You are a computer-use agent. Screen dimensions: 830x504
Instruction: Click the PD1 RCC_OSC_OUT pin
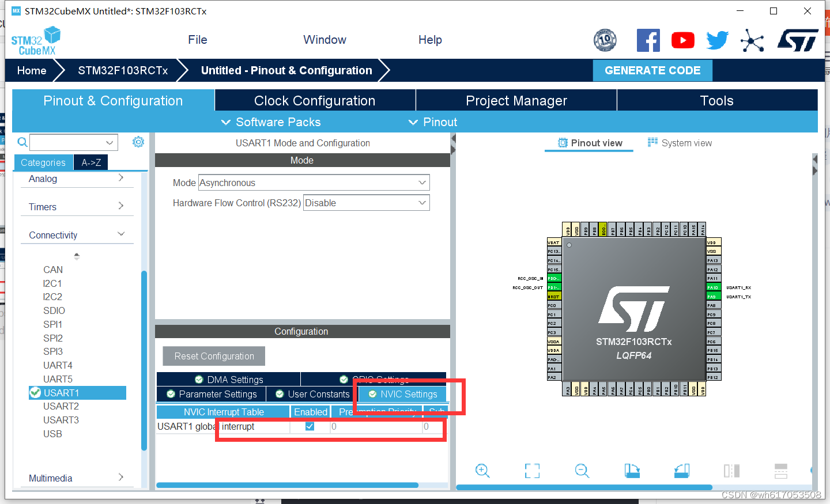coord(554,287)
